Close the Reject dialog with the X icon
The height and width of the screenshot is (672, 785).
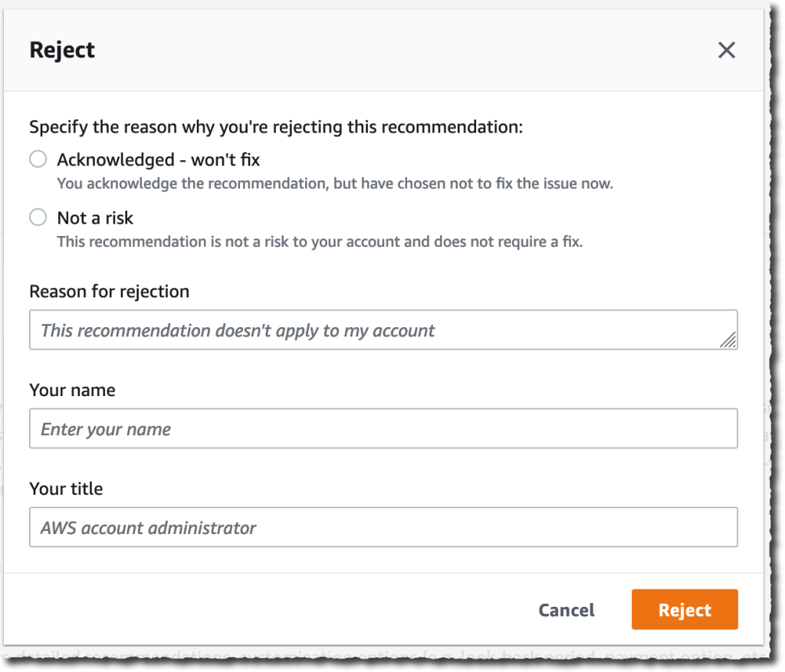pos(726,49)
